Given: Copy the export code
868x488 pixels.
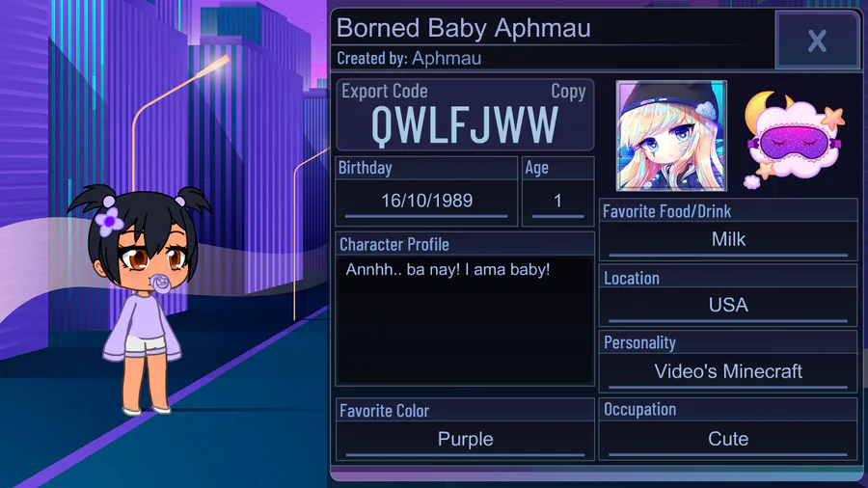Looking at the screenshot, I should tap(568, 92).
